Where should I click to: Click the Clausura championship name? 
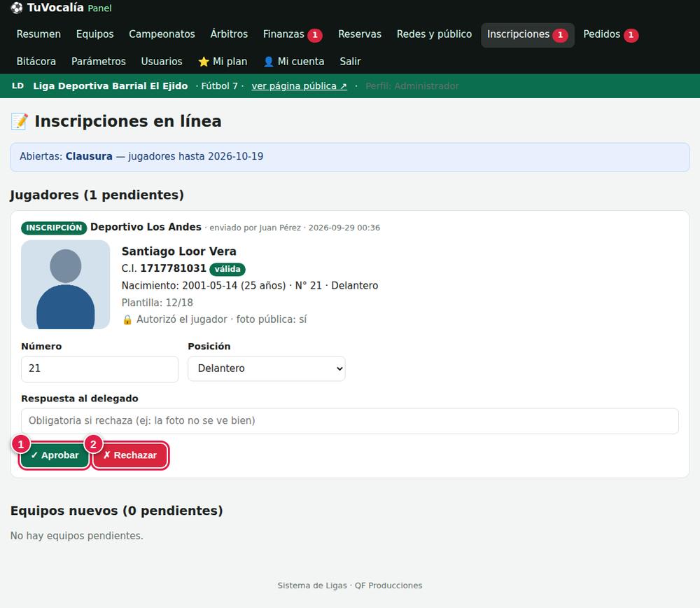[x=89, y=156]
